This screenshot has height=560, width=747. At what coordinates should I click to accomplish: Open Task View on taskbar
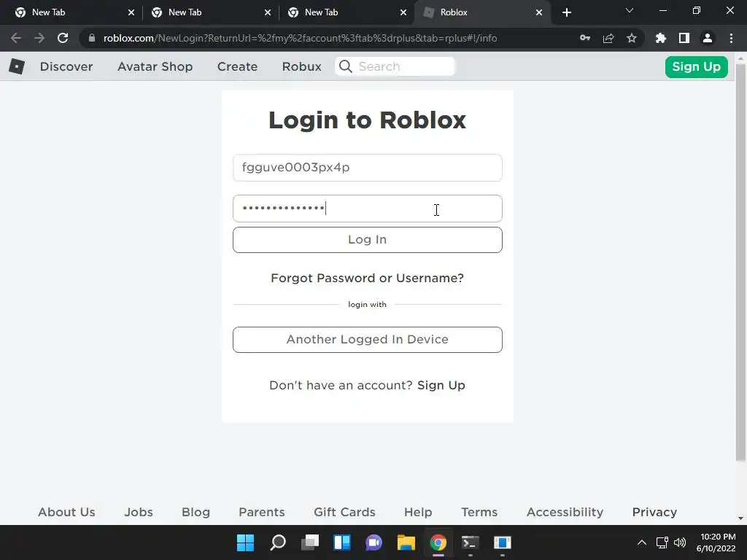tap(310, 542)
